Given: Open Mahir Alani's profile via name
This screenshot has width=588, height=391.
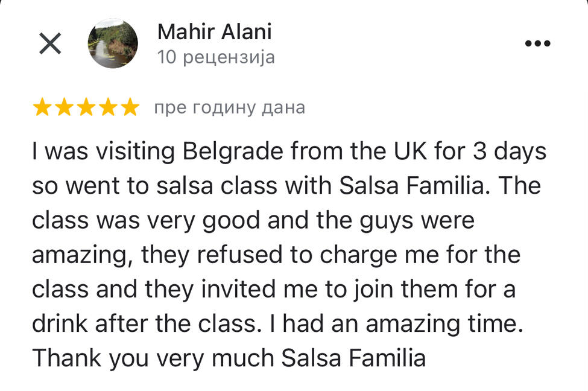Looking at the screenshot, I should [214, 32].
